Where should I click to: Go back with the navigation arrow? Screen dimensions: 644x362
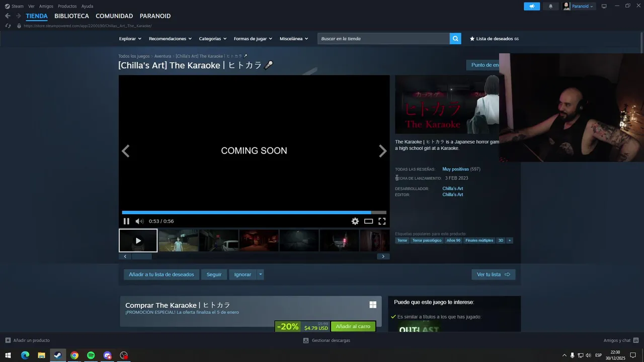click(8, 16)
